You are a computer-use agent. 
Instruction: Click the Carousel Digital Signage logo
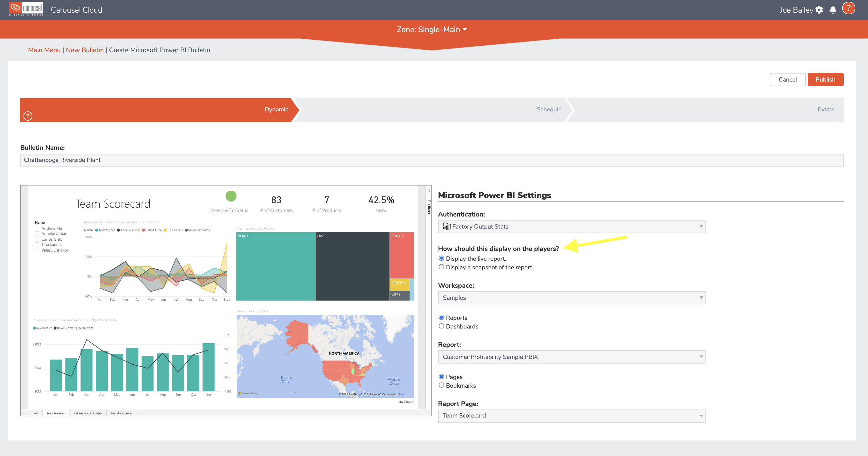26,9
